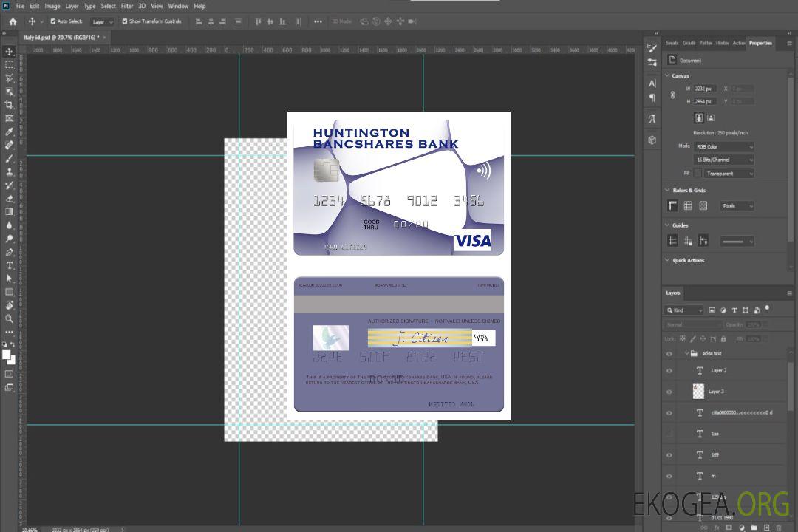Click the Home icon in options bar
The height and width of the screenshot is (532, 798).
coord(13,21)
